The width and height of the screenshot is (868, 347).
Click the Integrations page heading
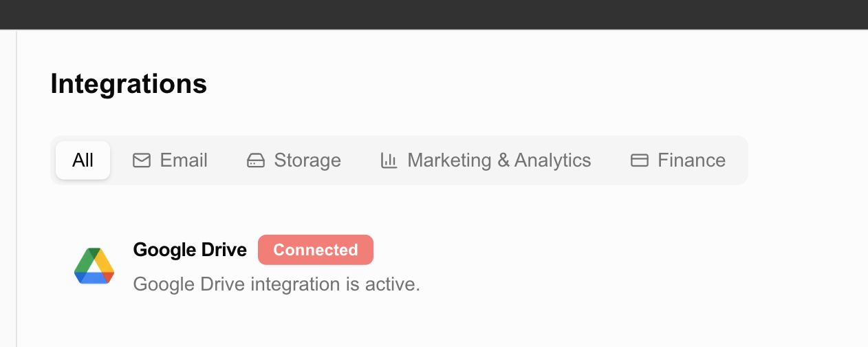pyautogui.click(x=129, y=84)
